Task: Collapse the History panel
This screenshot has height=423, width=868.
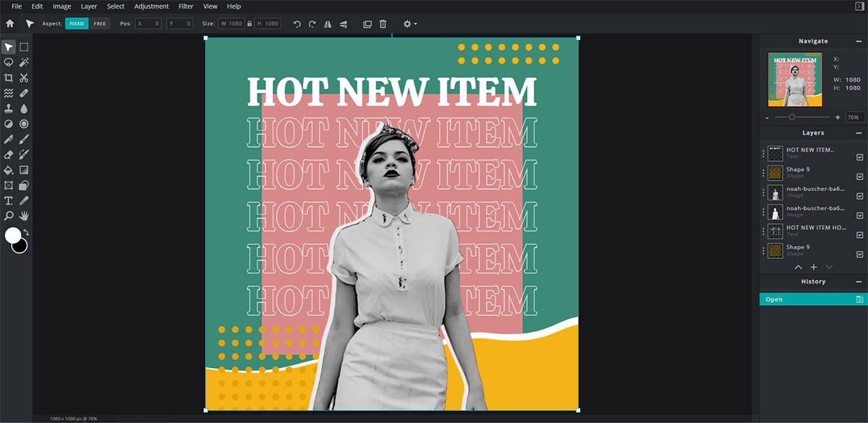Action: (859, 281)
